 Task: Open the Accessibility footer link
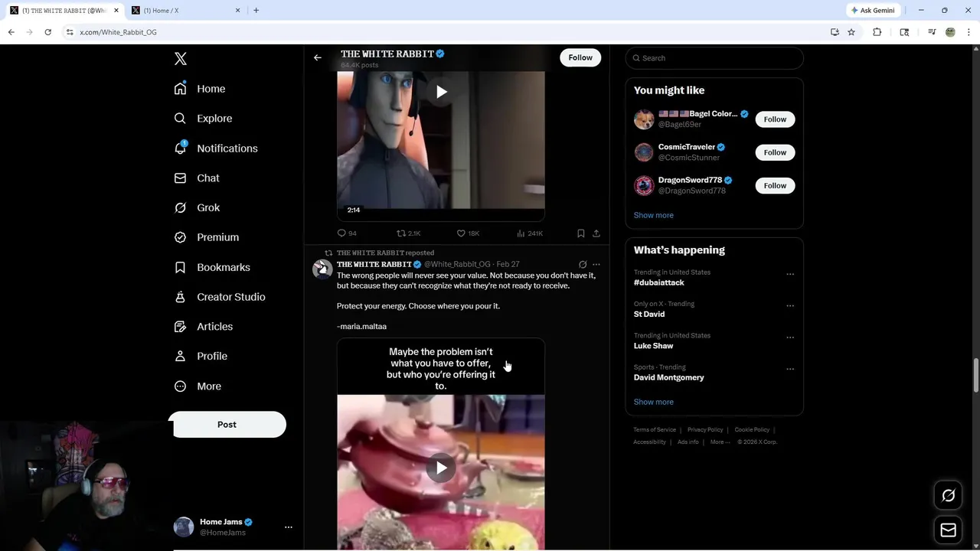[x=650, y=442]
